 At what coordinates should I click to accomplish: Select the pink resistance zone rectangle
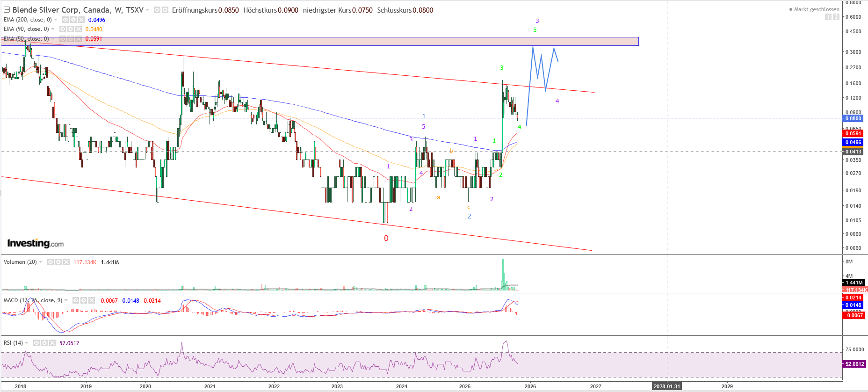(327, 42)
